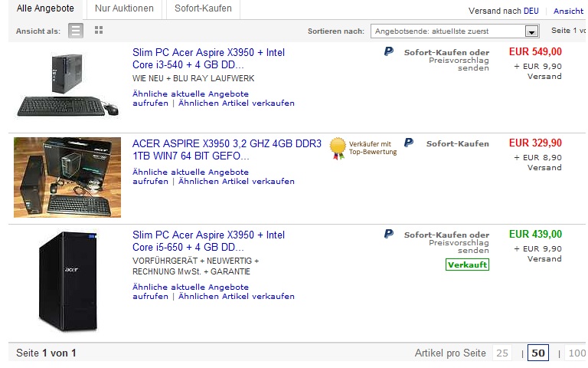Open the Ansicht options link
The height and width of the screenshot is (368, 588).
[569, 11]
